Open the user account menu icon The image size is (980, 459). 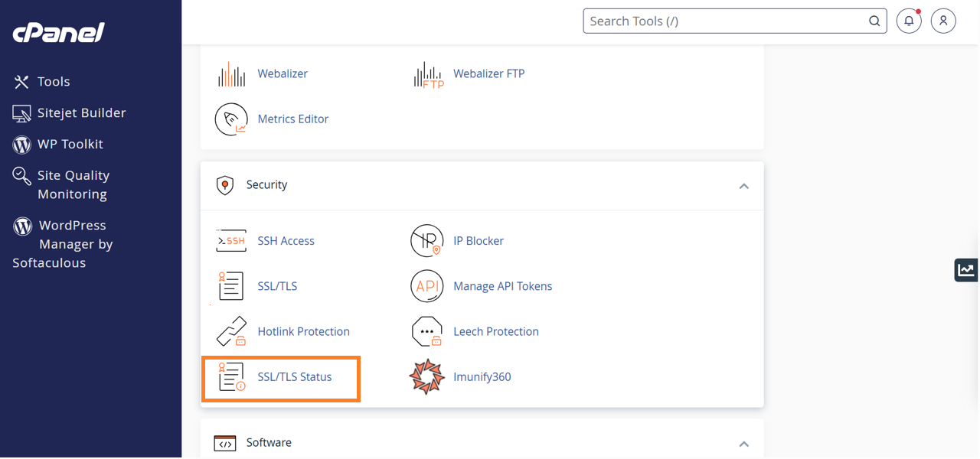point(943,21)
